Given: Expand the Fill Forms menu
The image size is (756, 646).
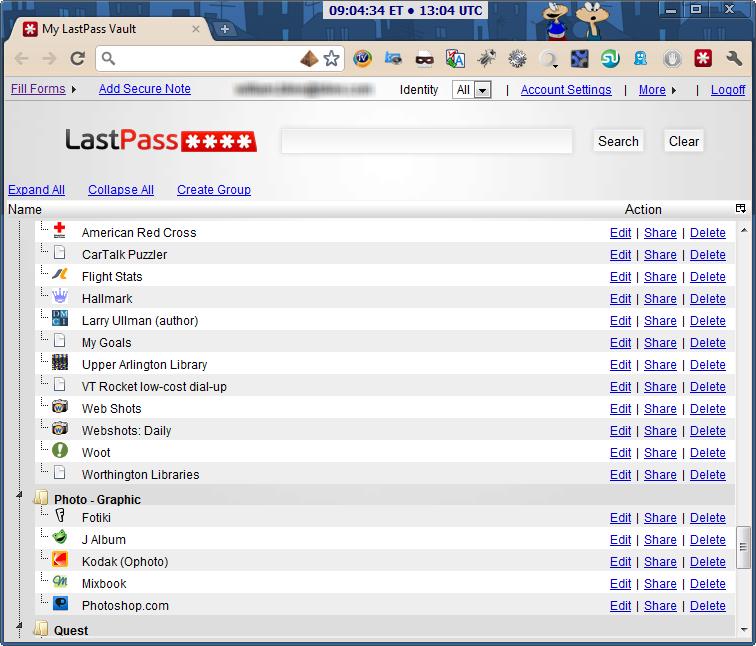Looking at the screenshot, I should coord(43,89).
